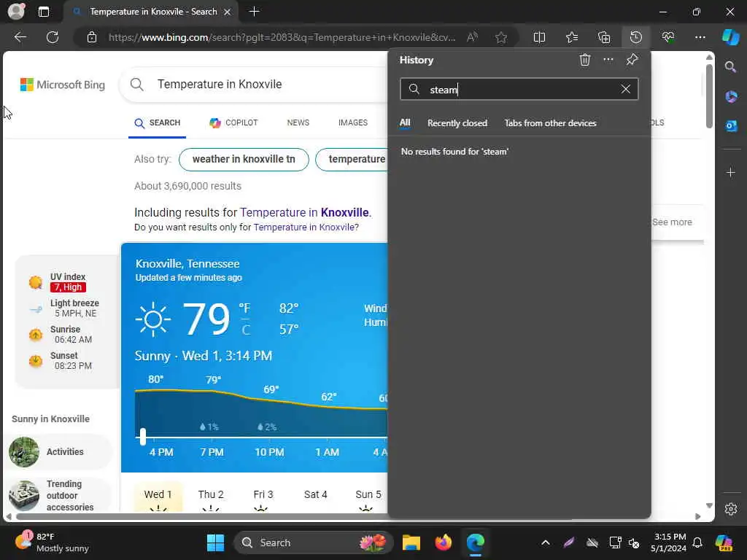Click the profile avatar icon
This screenshot has height=560, width=747.
pos(16,12)
